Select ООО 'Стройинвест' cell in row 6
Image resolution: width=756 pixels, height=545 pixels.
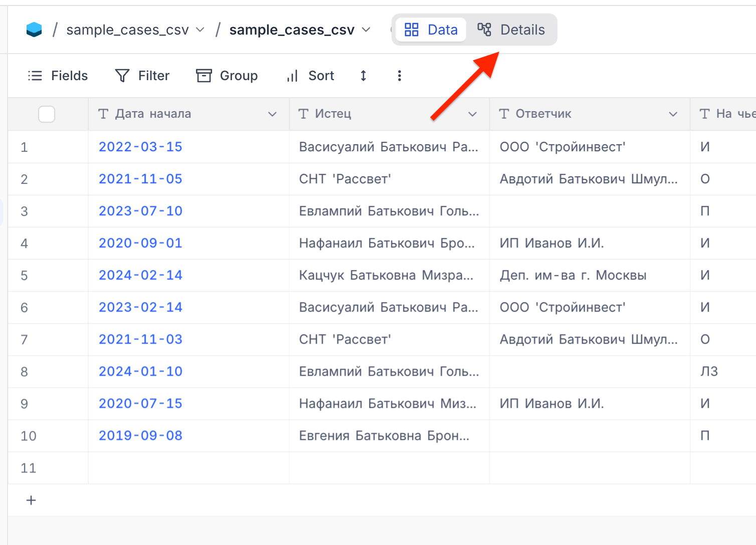[x=590, y=307]
